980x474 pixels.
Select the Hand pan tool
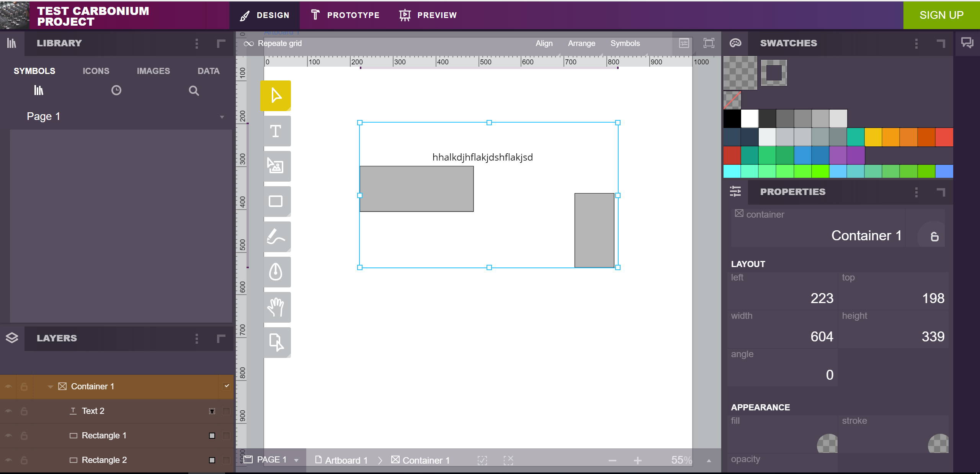276,307
